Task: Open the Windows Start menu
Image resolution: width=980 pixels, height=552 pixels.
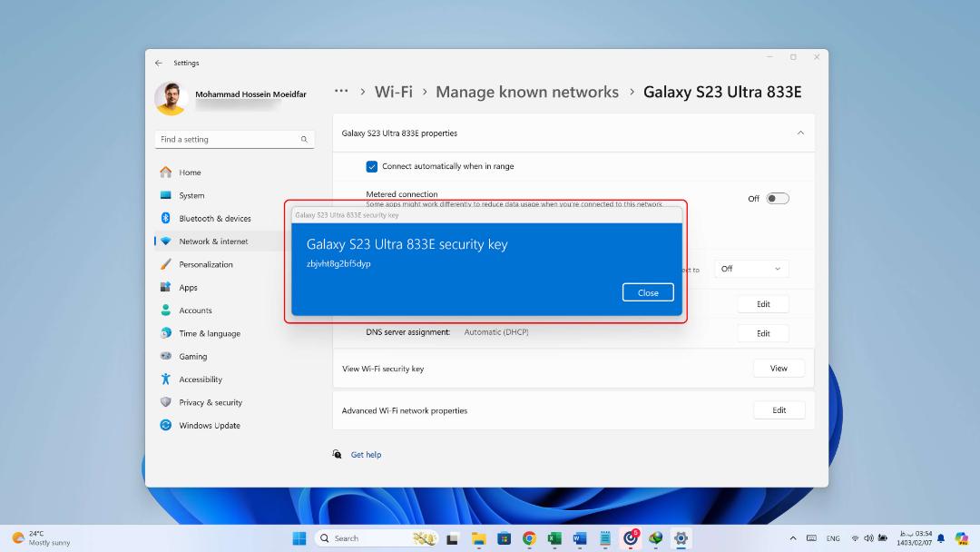Action: pos(299,538)
